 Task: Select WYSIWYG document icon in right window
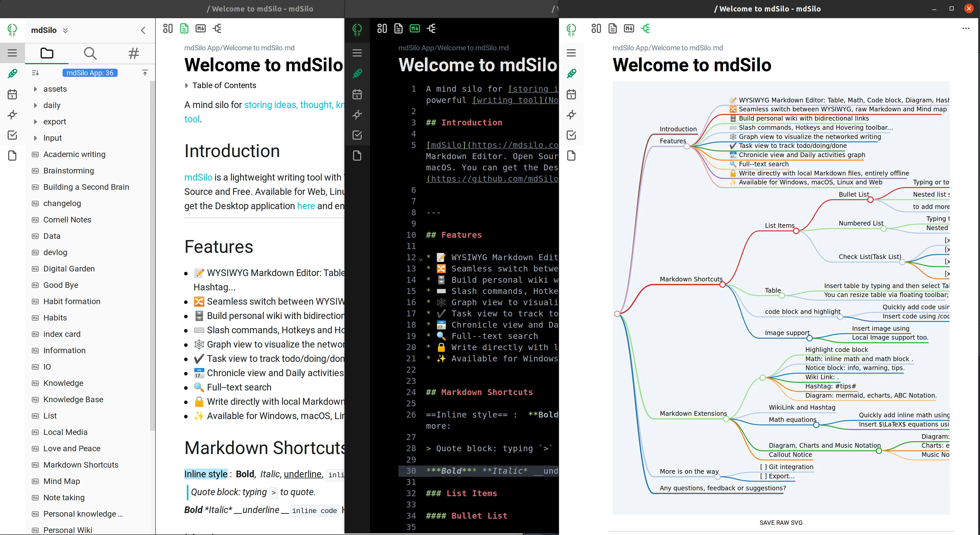coord(612,29)
